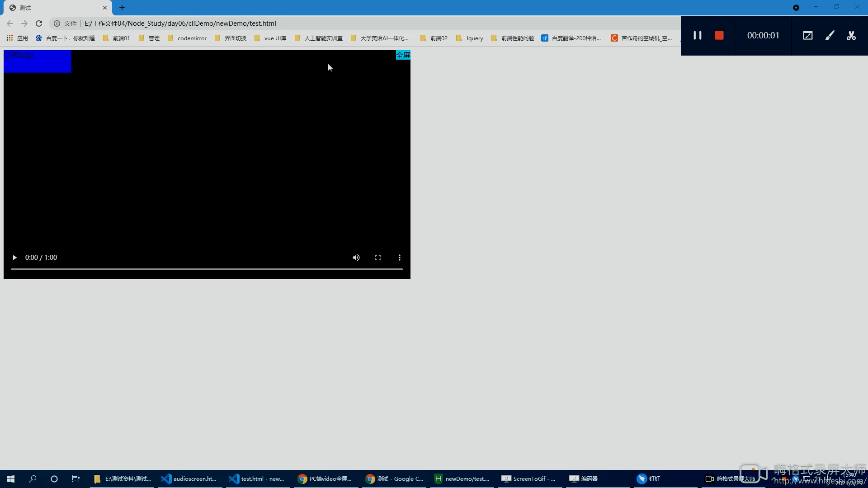Image resolution: width=868 pixels, height=488 pixels.
Task: Enter the video player's fullscreen mode
Action: pyautogui.click(x=378, y=258)
